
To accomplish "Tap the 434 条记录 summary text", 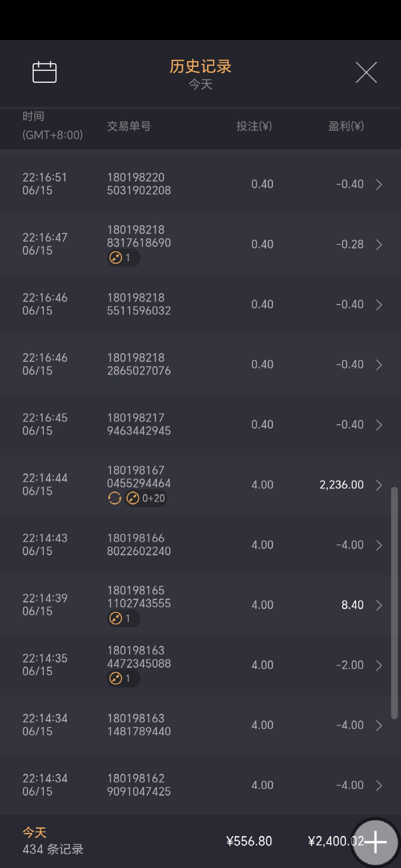I will point(53,849).
